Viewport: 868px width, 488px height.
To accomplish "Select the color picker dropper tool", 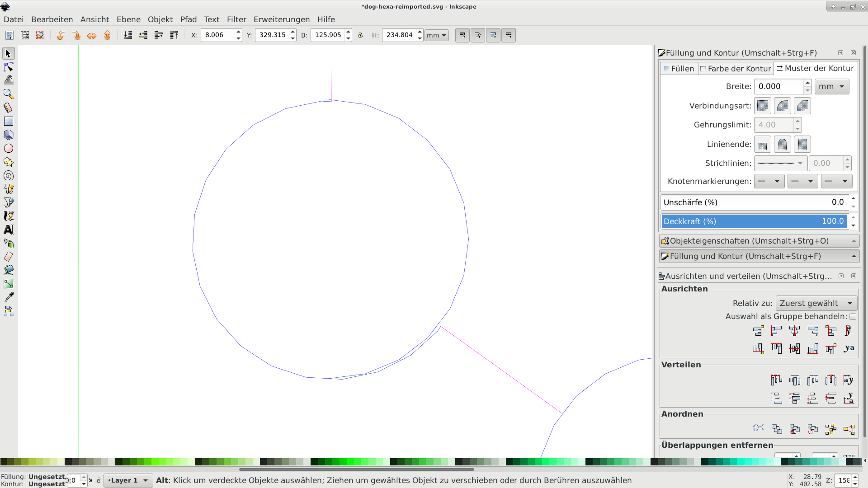I will click(8, 297).
